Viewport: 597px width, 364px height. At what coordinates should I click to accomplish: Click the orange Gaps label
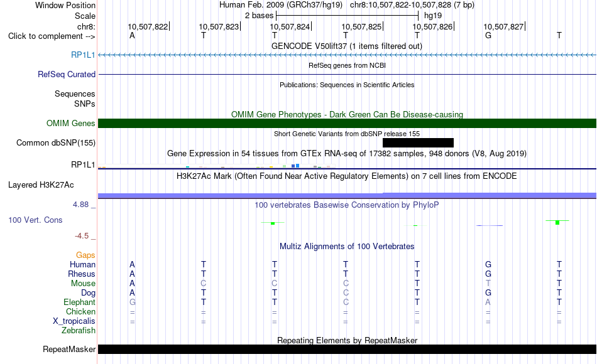85,255
